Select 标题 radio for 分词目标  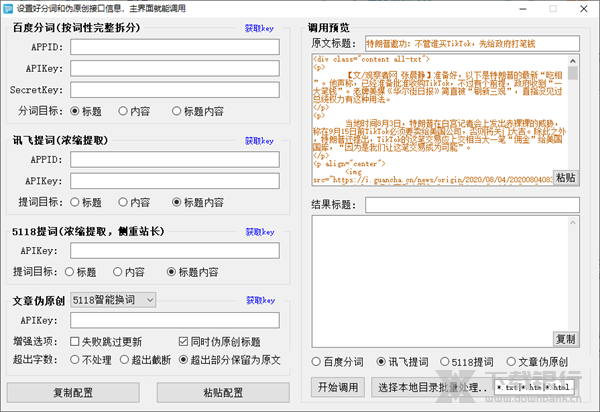86,111
